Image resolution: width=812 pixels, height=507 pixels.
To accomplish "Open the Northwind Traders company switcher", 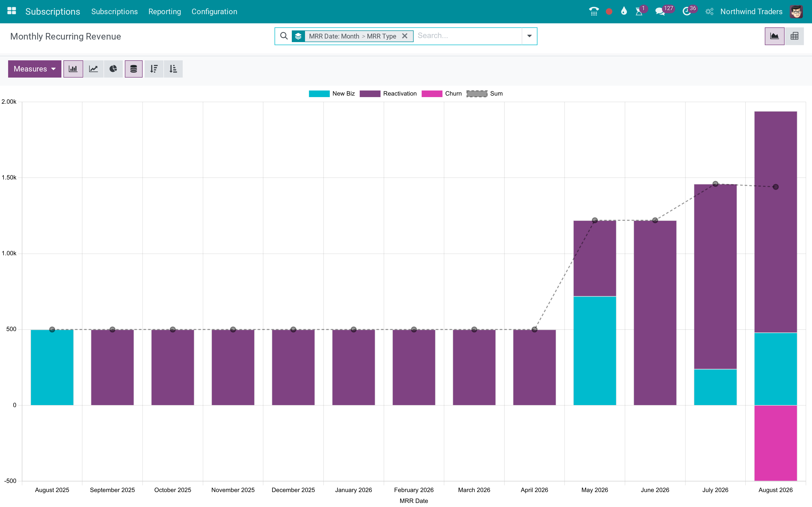I will [751, 11].
